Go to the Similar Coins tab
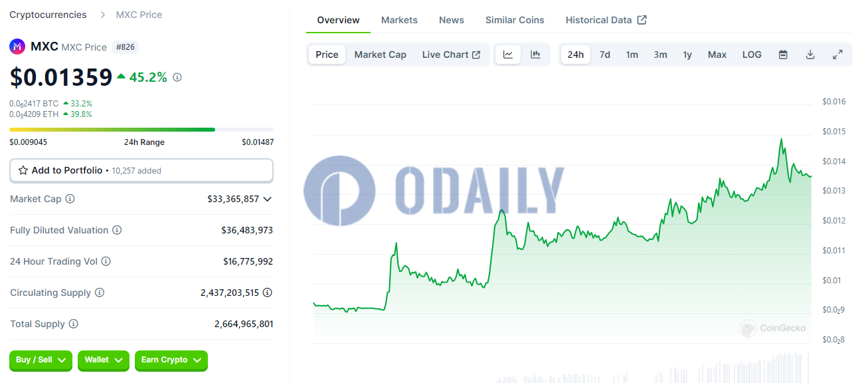The image size is (868, 383). pos(515,20)
